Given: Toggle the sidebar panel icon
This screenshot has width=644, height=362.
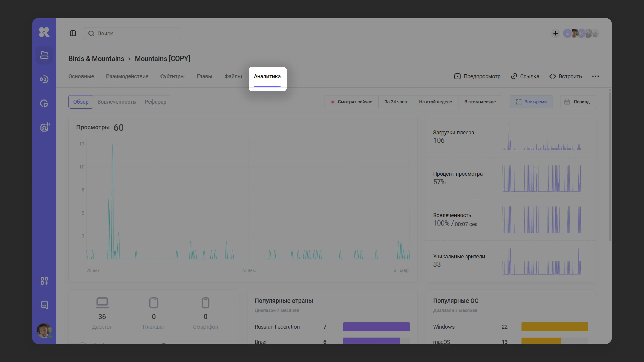Looking at the screenshot, I should click(73, 33).
